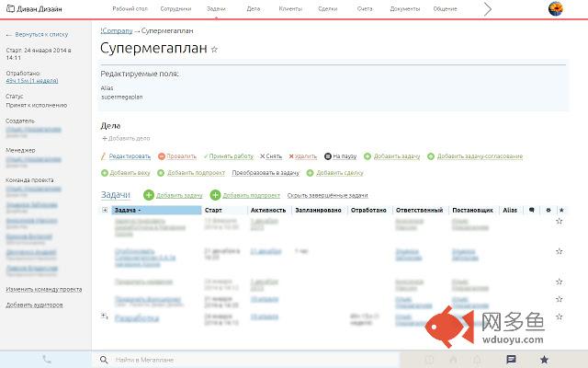This screenshot has width=588, height=368.
Task: Open the 49ч 15м (1 неделя) worked time link
Action: (x=32, y=80)
